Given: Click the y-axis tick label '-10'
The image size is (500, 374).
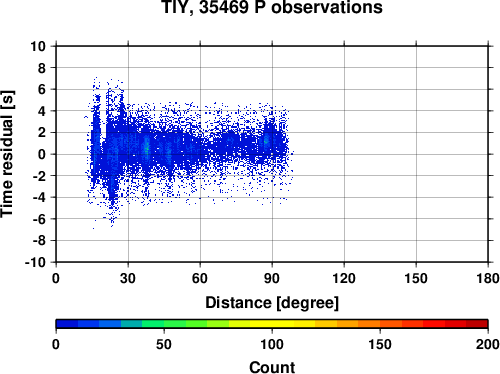Looking at the screenshot, I should [x=35, y=262].
